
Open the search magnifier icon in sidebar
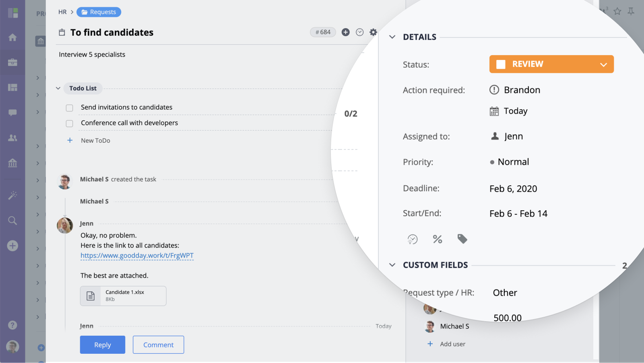pos(12,220)
